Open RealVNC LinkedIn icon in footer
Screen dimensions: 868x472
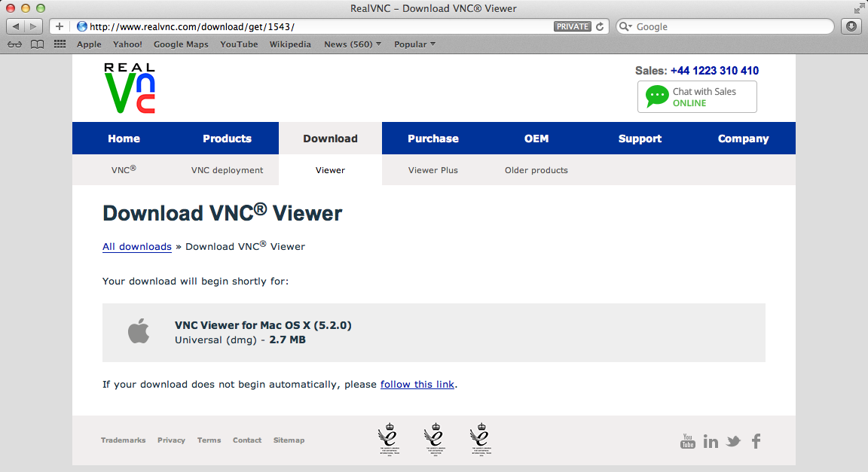[x=711, y=441]
